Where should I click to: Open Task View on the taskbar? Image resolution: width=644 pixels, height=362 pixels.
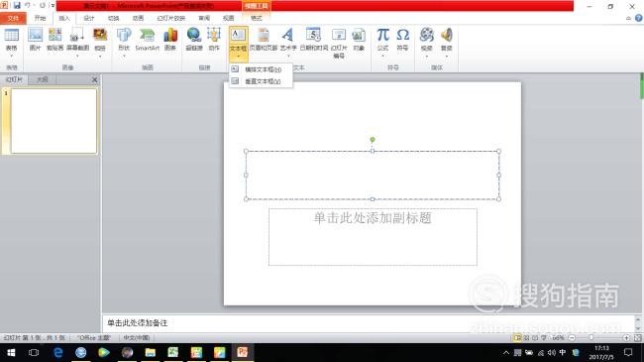click(x=34, y=352)
